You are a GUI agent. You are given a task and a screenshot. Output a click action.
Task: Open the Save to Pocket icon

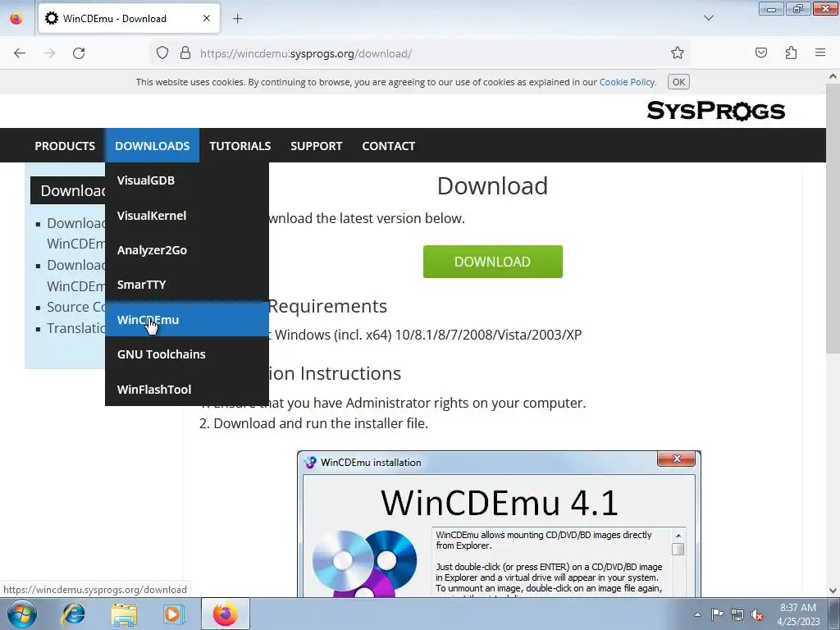pyautogui.click(x=760, y=52)
